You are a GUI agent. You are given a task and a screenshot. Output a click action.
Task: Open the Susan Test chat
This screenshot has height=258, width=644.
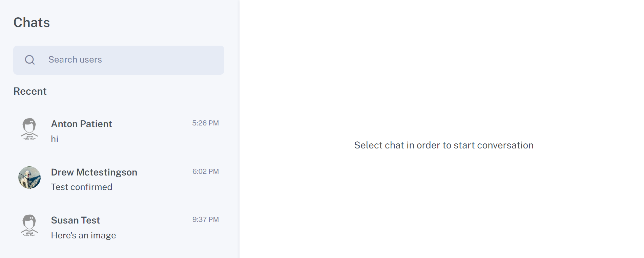(x=119, y=227)
